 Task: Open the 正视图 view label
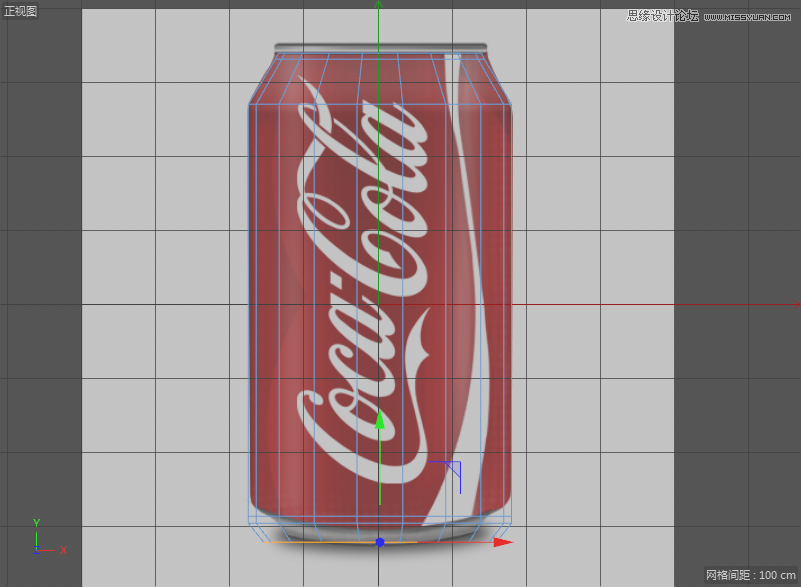(x=21, y=11)
